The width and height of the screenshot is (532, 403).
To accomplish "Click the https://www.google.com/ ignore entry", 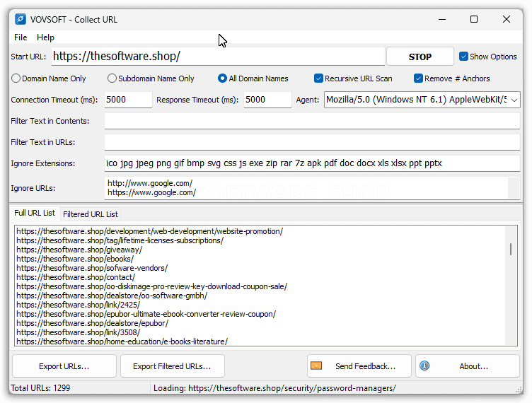I will click(x=151, y=192).
